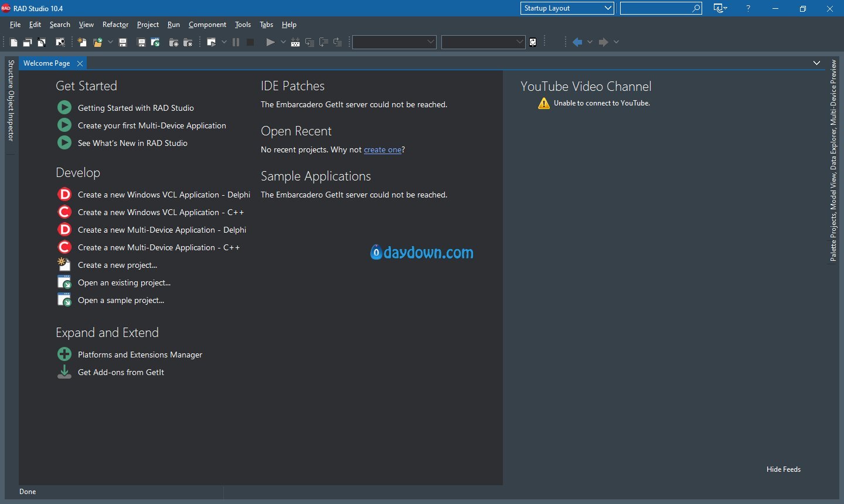The height and width of the screenshot is (504, 844).
Task: Click the play icon beside Getting Started with RAD Studio
Action: (x=64, y=108)
